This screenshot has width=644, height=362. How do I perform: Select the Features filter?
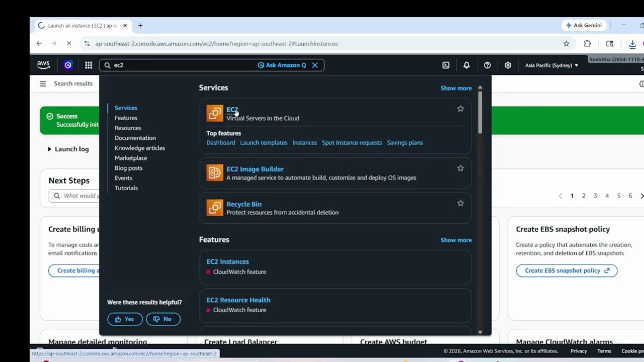point(126,118)
